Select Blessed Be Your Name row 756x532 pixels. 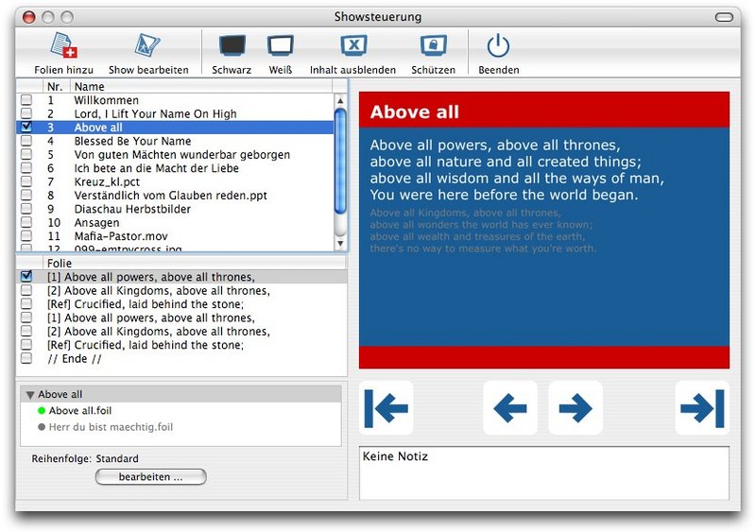click(x=176, y=141)
